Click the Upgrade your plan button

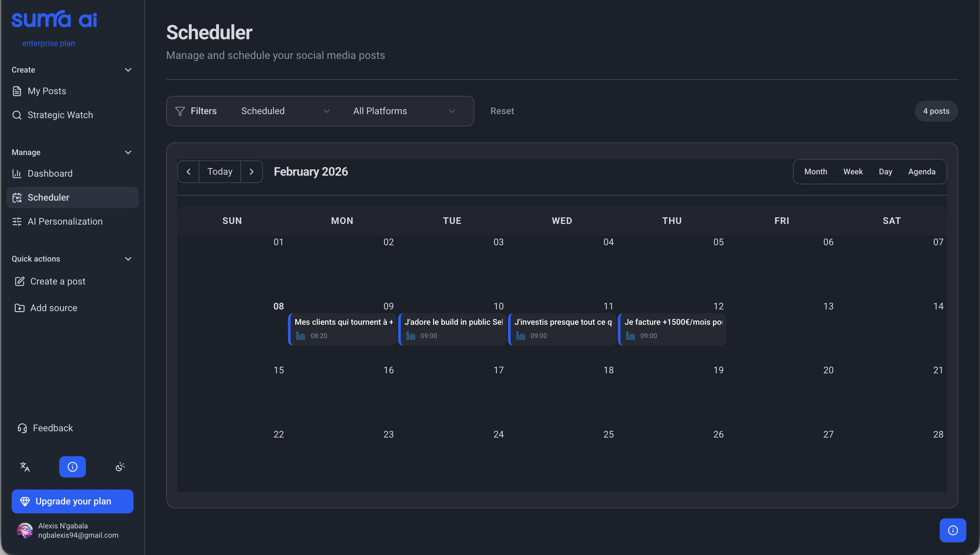pos(73,501)
